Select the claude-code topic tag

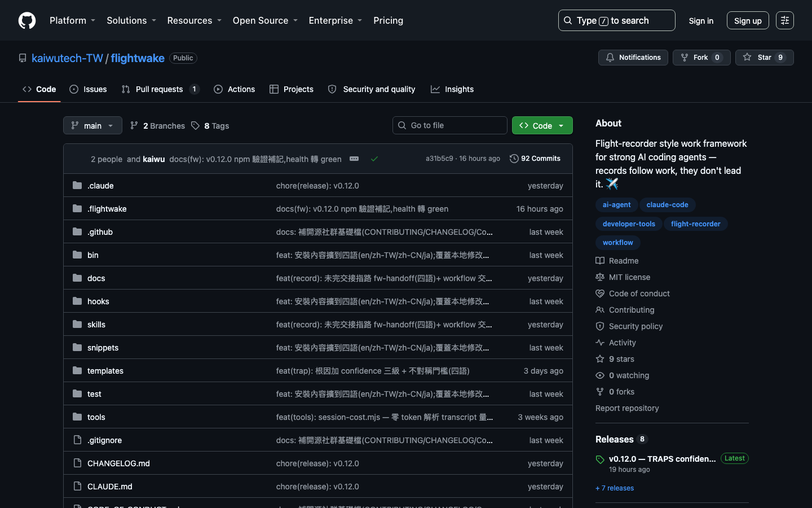click(x=667, y=205)
